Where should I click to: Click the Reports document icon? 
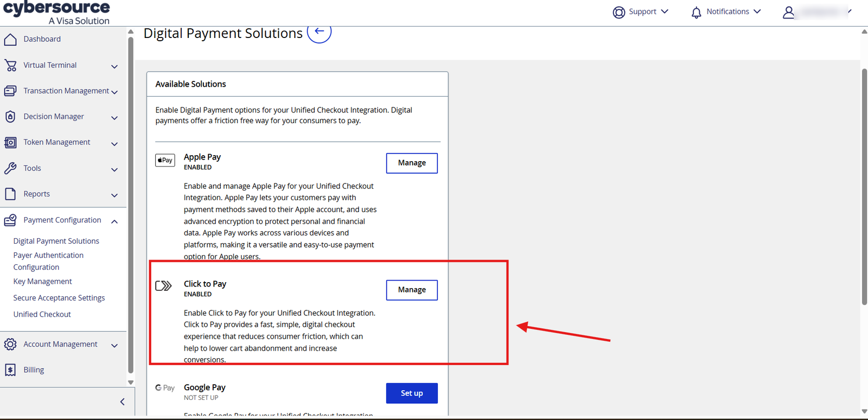coord(10,194)
